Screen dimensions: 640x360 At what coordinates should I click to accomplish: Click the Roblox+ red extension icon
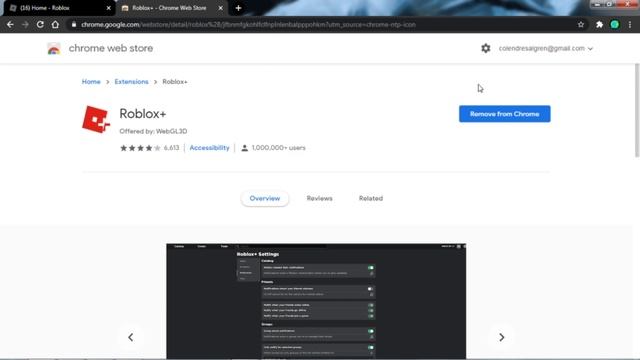(96, 119)
